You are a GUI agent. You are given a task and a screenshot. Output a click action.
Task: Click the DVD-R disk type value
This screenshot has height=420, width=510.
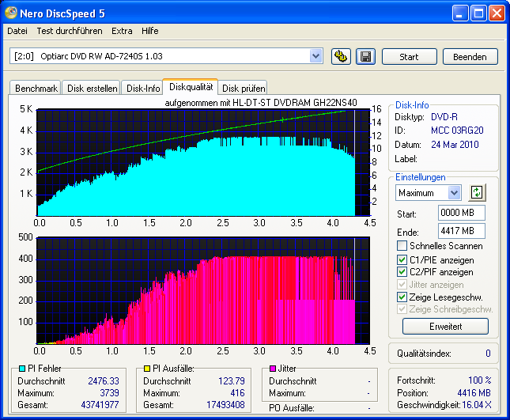[x=444, y=117]
